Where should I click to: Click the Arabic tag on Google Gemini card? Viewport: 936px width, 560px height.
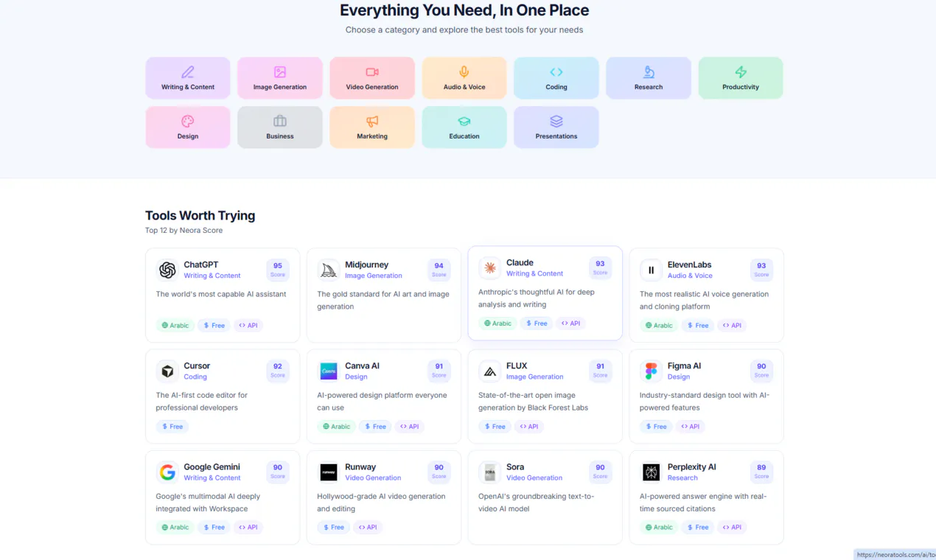pyautogui.click(x=175, y=527)
